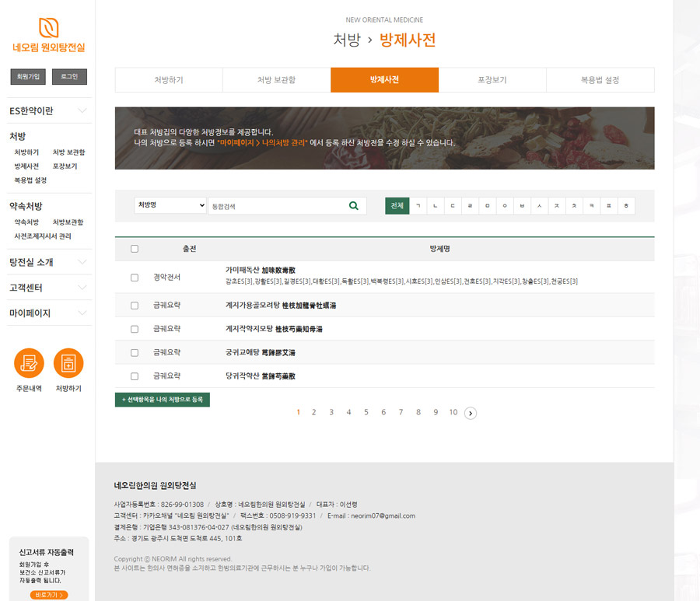Expand the 마이페이지 sidebar menu

coord(49,313)
